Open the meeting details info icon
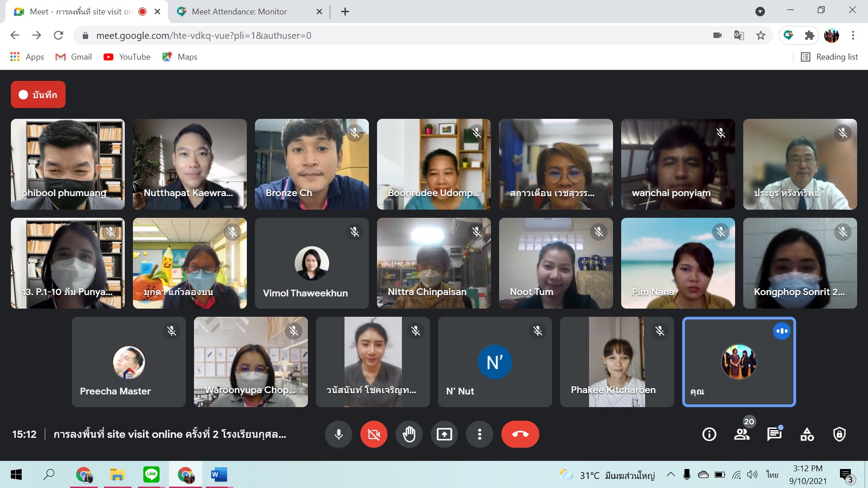This screenshot has height=488, width=868. (709, 435)
